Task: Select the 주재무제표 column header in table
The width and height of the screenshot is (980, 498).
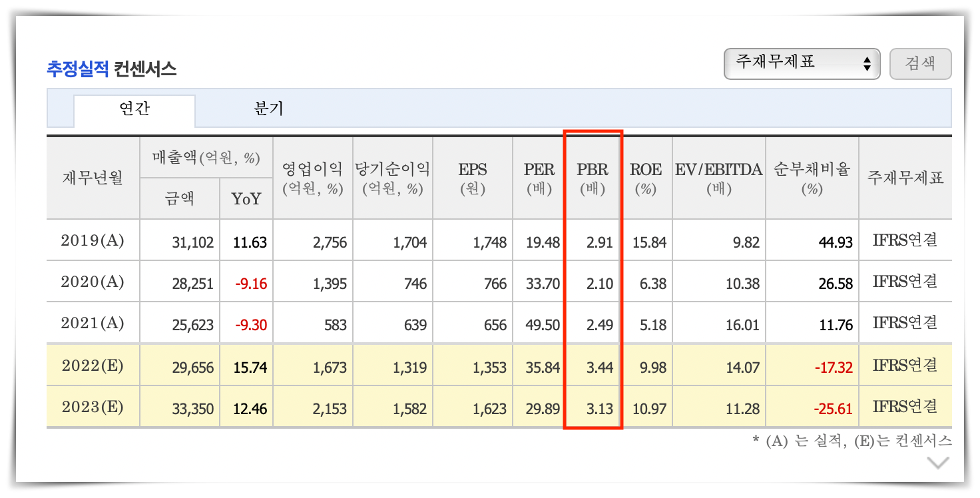Action: tap(905, 178)
